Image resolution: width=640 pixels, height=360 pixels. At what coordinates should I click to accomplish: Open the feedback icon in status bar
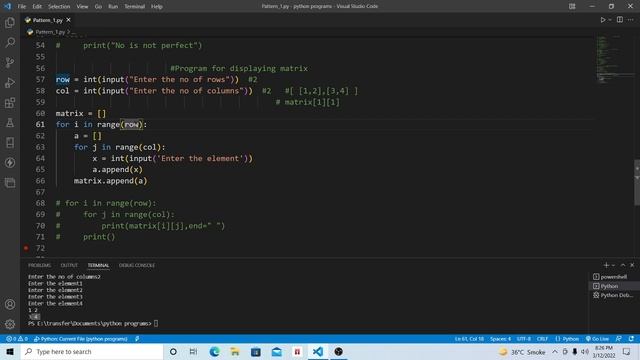619,339
